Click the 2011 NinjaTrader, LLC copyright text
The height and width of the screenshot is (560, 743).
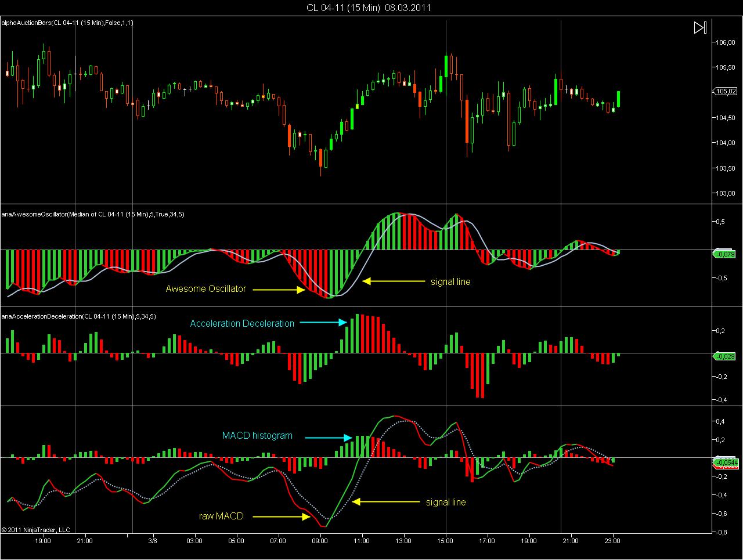pos(36,529)
